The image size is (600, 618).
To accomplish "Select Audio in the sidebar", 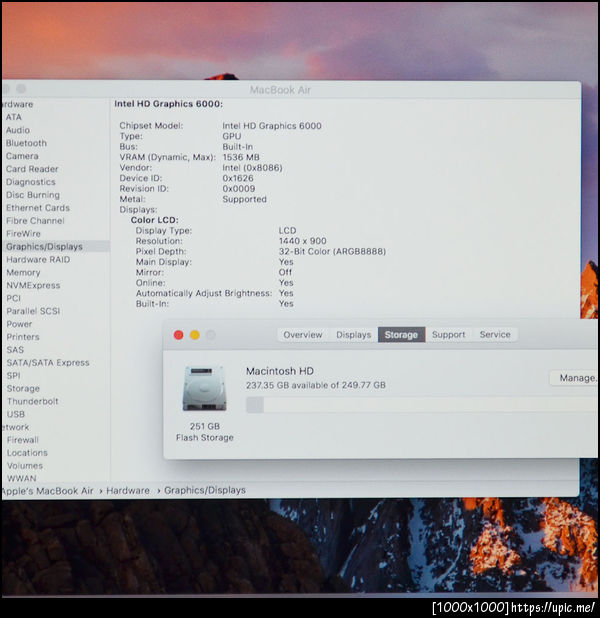I will click(x=18, y=130).
